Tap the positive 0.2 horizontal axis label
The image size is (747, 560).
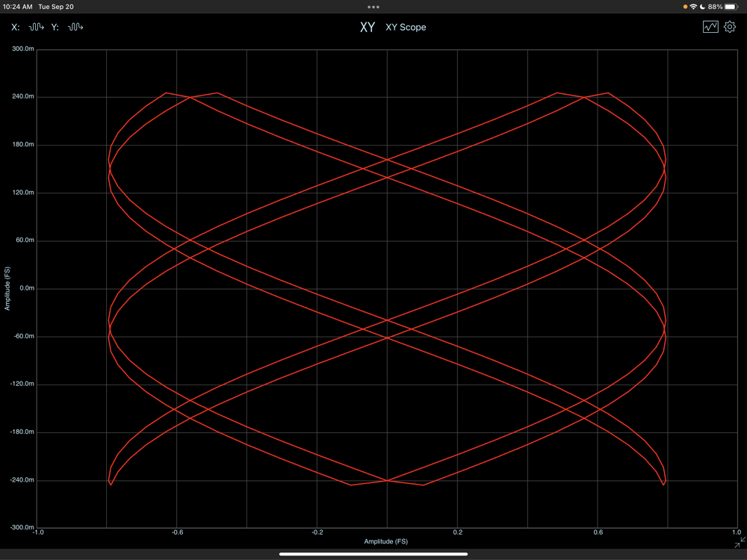click(x=458, y=532)
